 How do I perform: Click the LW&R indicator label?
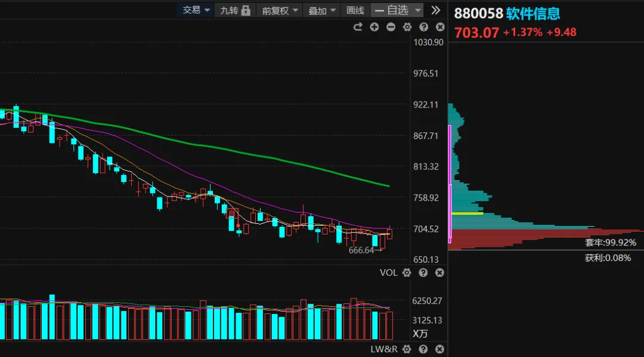point(384,349)
